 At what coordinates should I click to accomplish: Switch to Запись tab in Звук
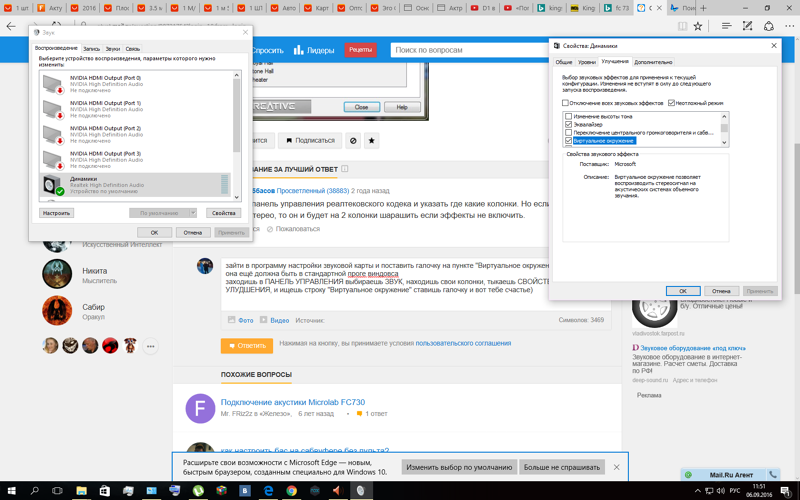click(x=92, y=49)
